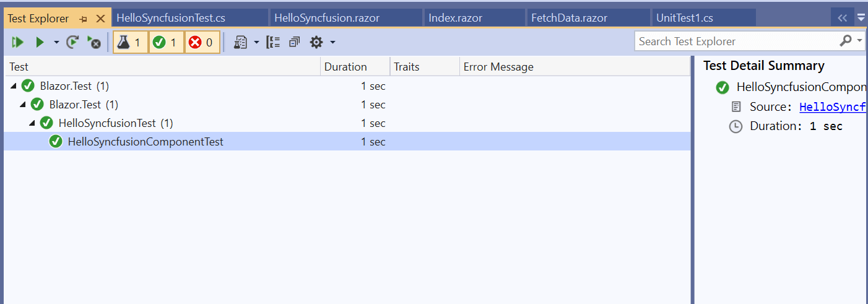Click the Collapse All icon
This screenshot has width=868, height=304.
tap(294, 42)
